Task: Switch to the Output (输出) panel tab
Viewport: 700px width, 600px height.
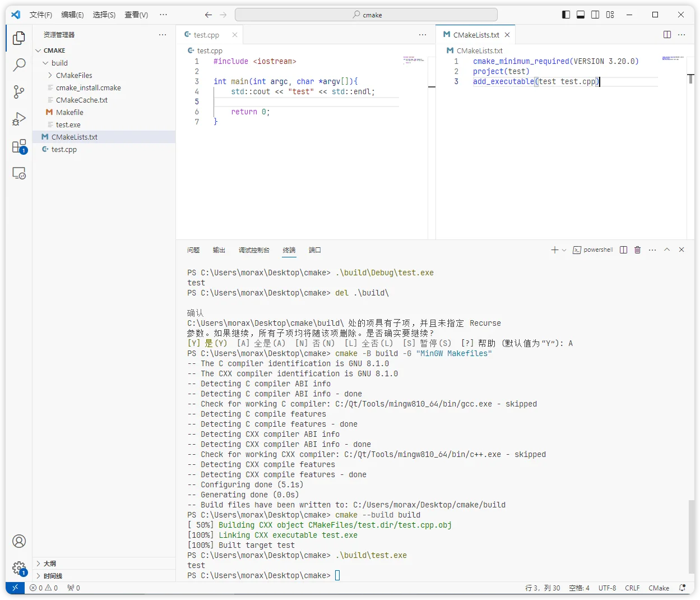Action: point(219,250)
